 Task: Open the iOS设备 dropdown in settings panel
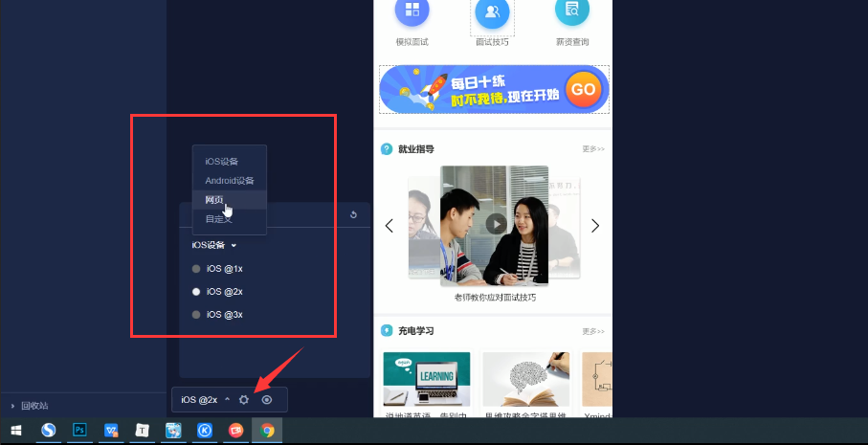click(214, 245)
